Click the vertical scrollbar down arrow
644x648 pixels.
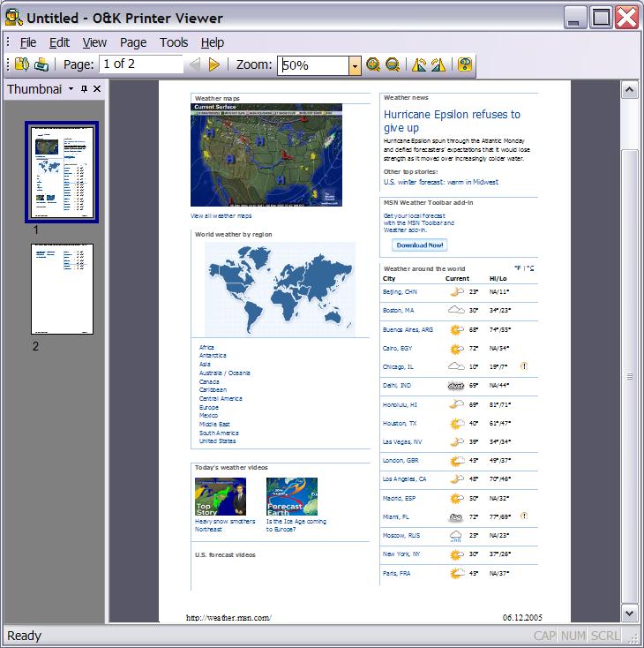pos(630,612)
